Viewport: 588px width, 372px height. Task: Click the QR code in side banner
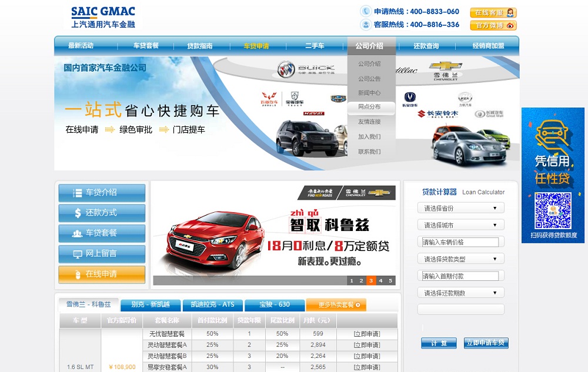click(553, 210)
